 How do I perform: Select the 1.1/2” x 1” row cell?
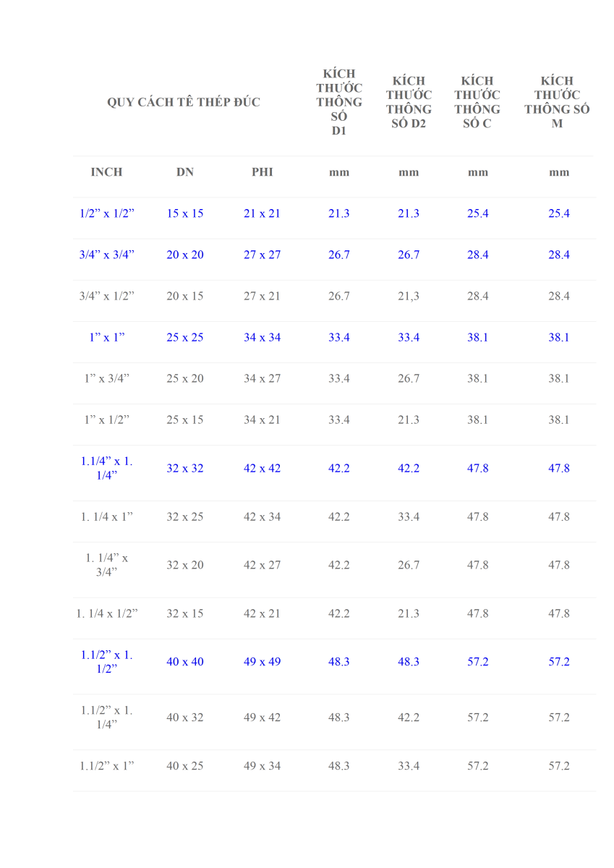107,765
